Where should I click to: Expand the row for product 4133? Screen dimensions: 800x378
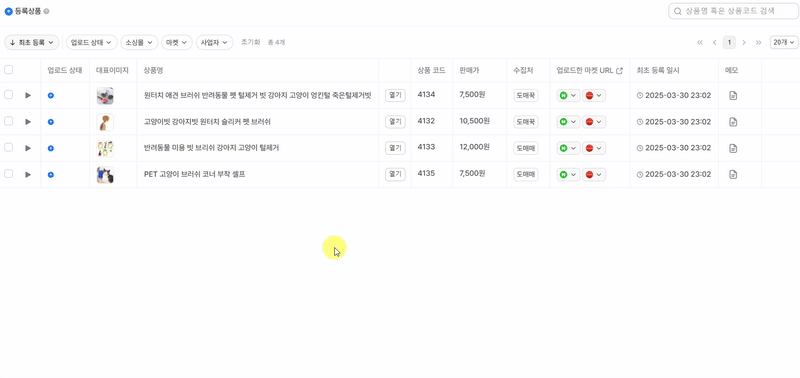[x=28, y=148]
